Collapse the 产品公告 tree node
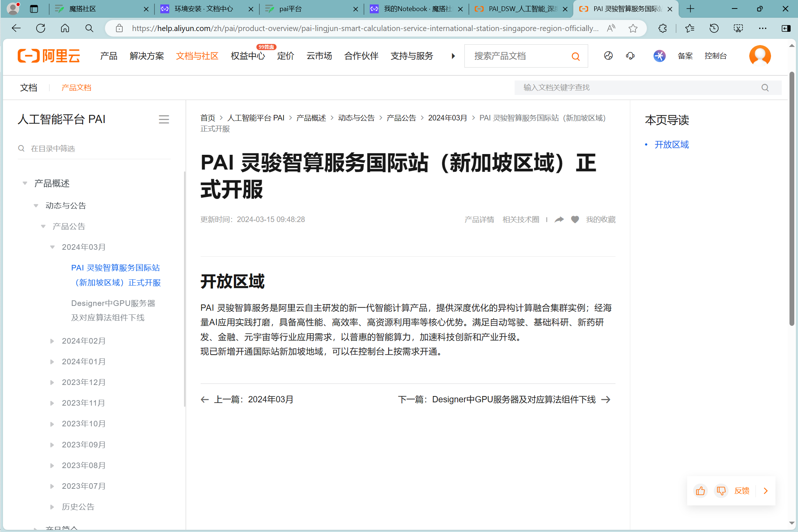 tap(43, 226)
